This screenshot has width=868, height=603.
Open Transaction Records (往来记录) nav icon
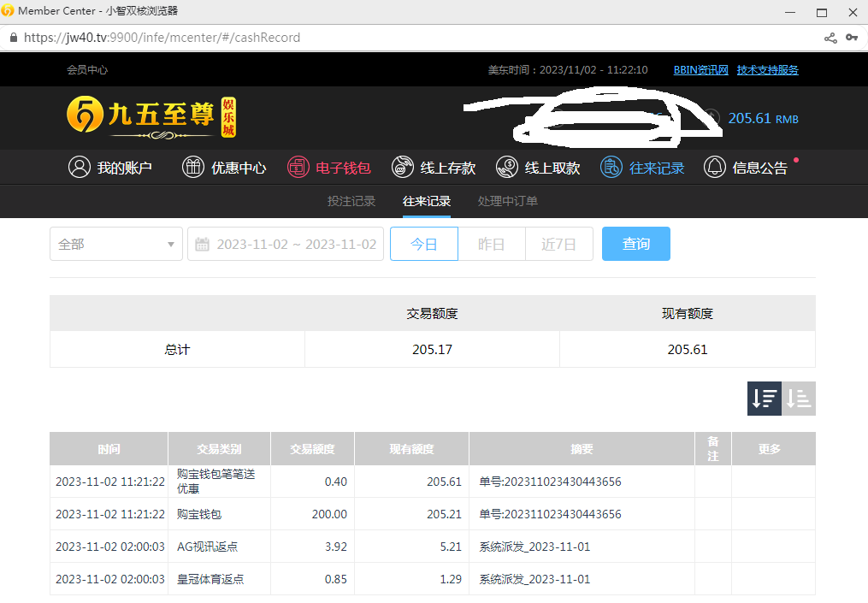(x=611, y=168)
